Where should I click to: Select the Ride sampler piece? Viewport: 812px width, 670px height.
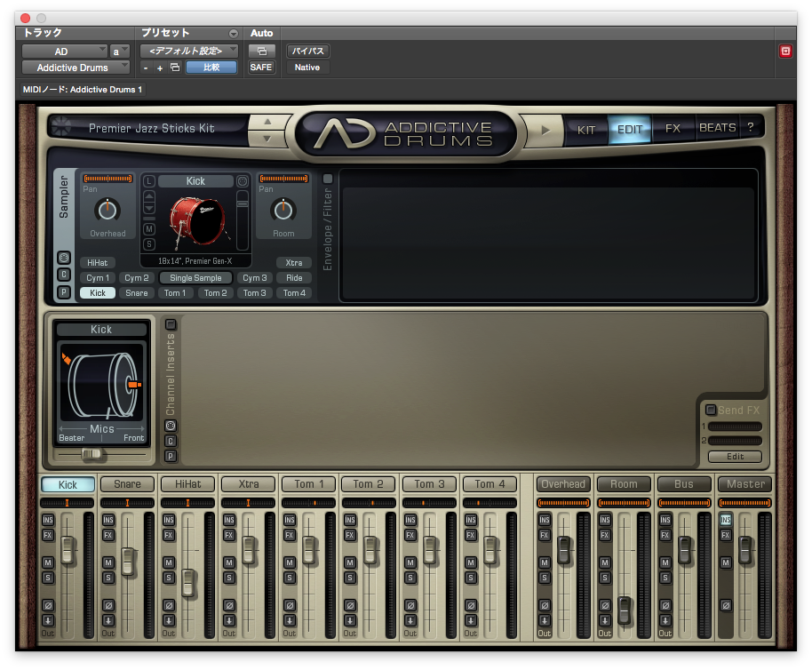pos(294,278)
